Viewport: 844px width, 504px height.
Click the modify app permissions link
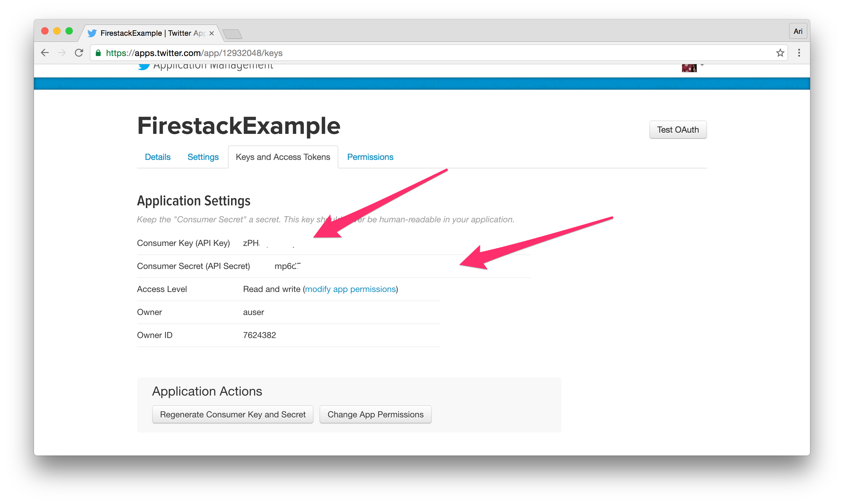click(x=350, y=289)
